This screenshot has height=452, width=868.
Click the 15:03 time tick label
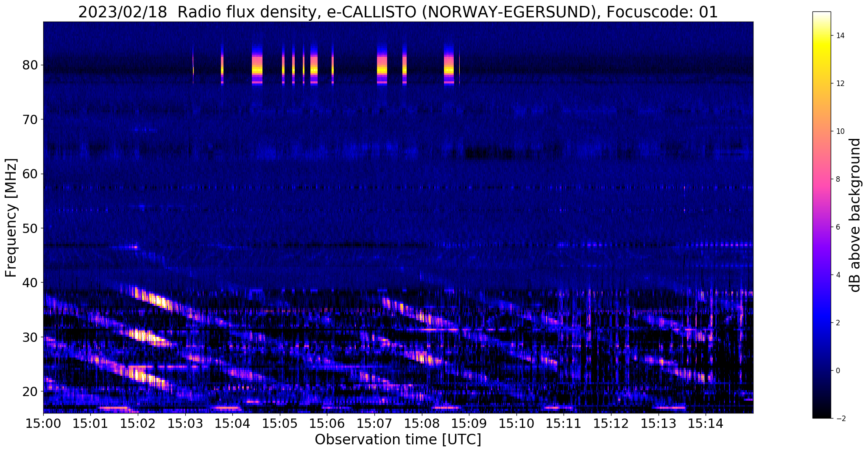pos(185,423)
